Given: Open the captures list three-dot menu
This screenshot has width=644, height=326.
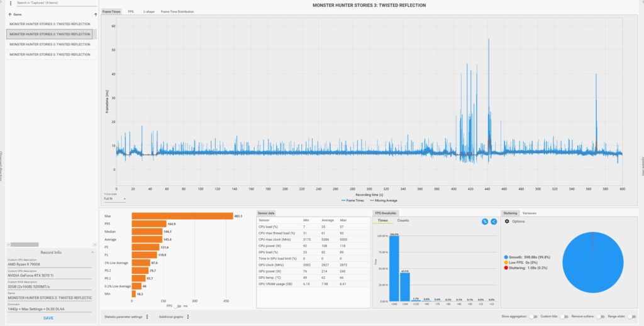Looking at the screenshot, I should (x=10, y=3).
